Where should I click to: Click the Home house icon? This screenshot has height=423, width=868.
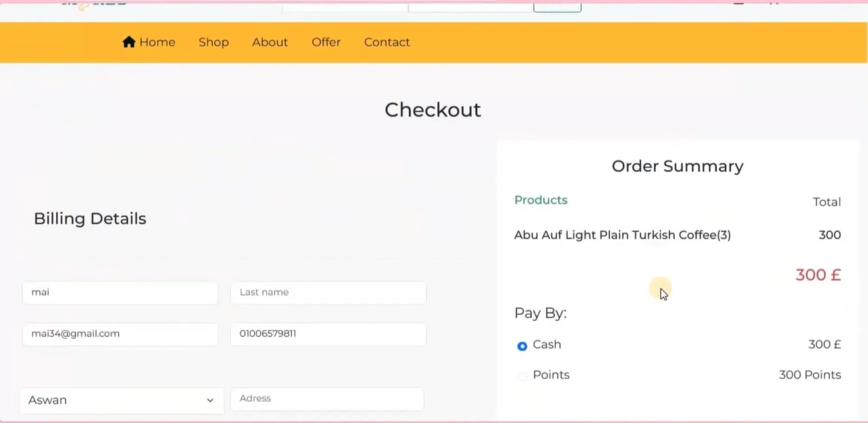[129, 42]
